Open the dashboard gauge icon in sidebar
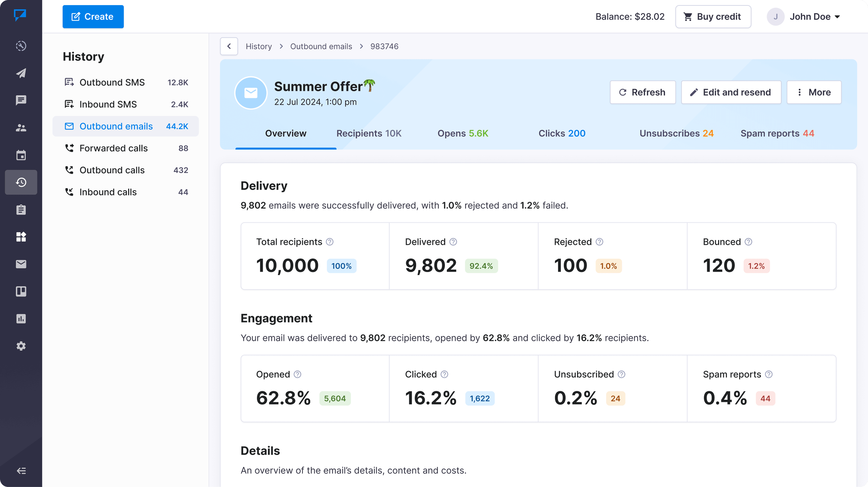 21,46
